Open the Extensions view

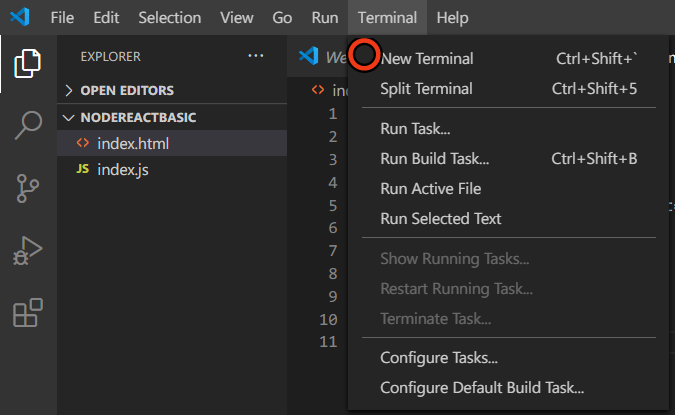(27, 313)
